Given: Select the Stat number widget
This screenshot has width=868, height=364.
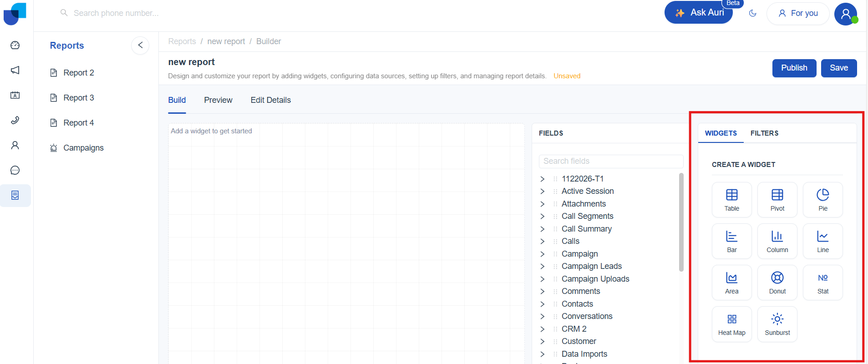Looking at the screenshot, I should pos(822,283).
